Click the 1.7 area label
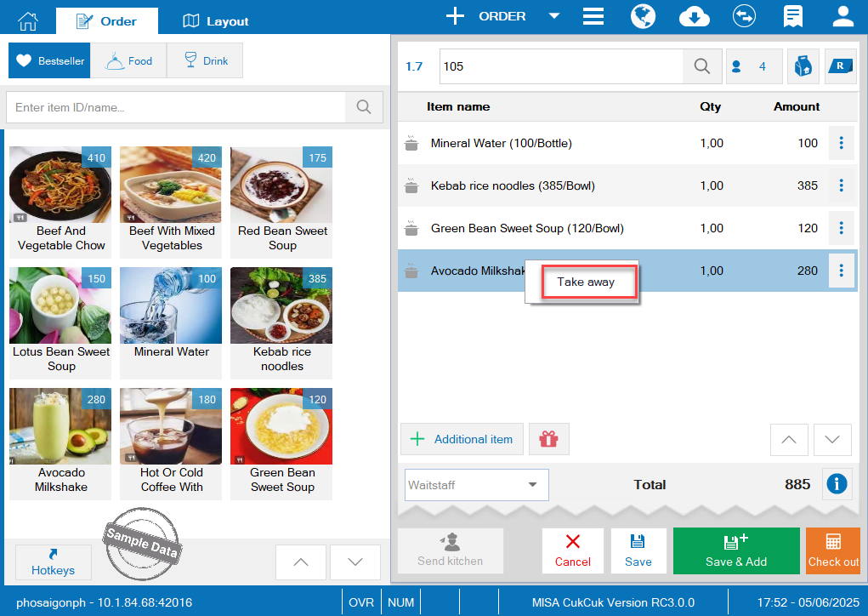This screenshot has height=616, width=868. (413, 66)
